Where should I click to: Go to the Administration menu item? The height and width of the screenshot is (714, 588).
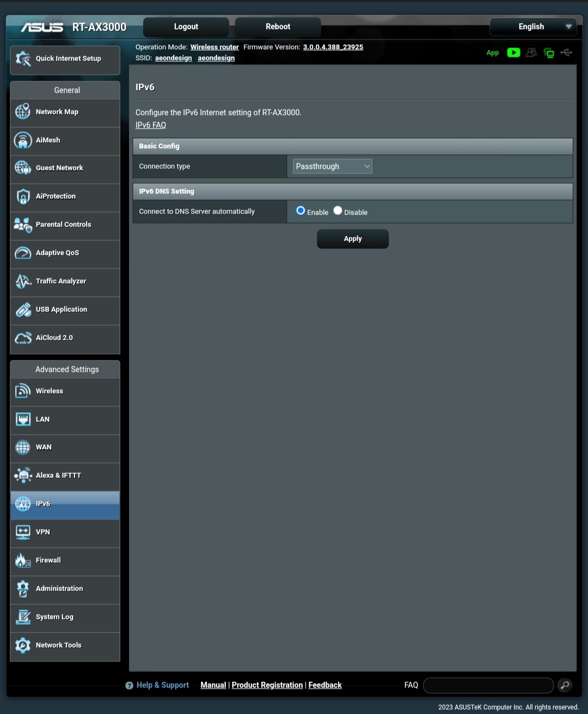coord(59,589)
